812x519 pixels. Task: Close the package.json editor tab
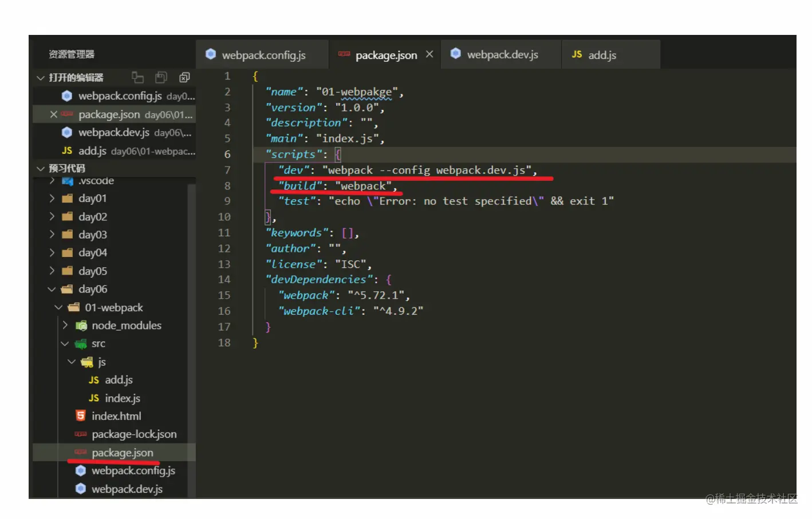tap(429, 54)
